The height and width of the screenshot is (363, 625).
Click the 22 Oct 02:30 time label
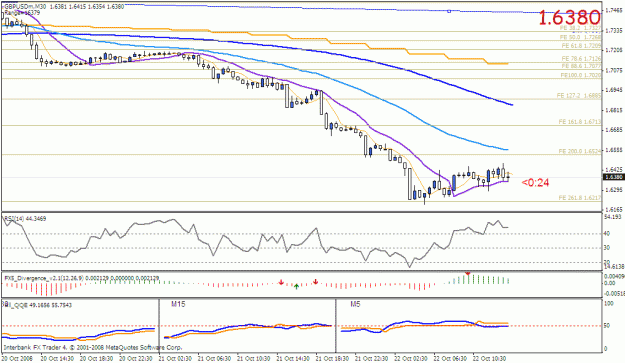tap(411, 359)
